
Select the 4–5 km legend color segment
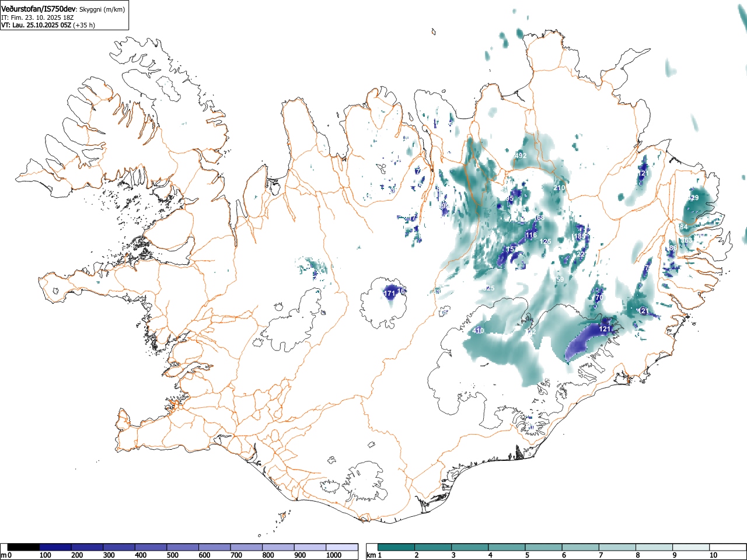[x=507, y=547]
